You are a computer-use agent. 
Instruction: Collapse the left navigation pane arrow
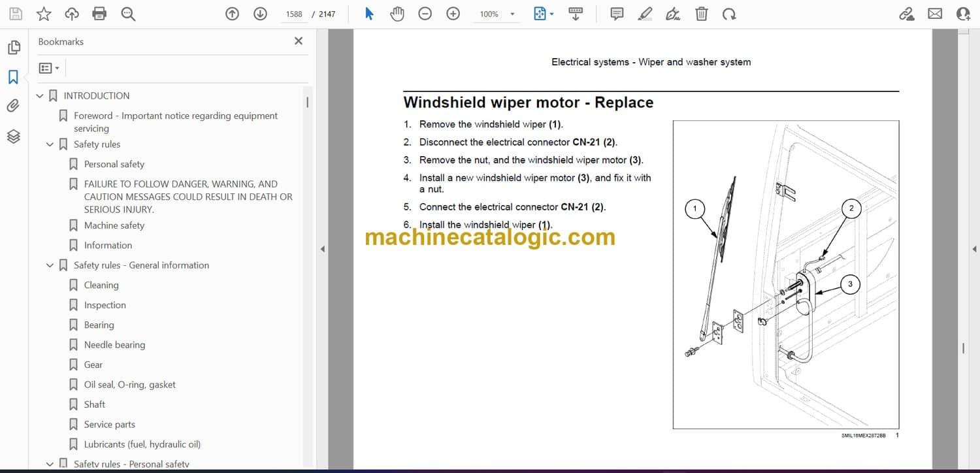(321, 249)
